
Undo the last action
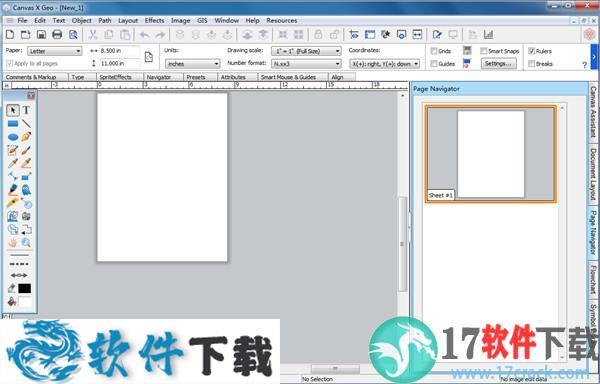144,35
